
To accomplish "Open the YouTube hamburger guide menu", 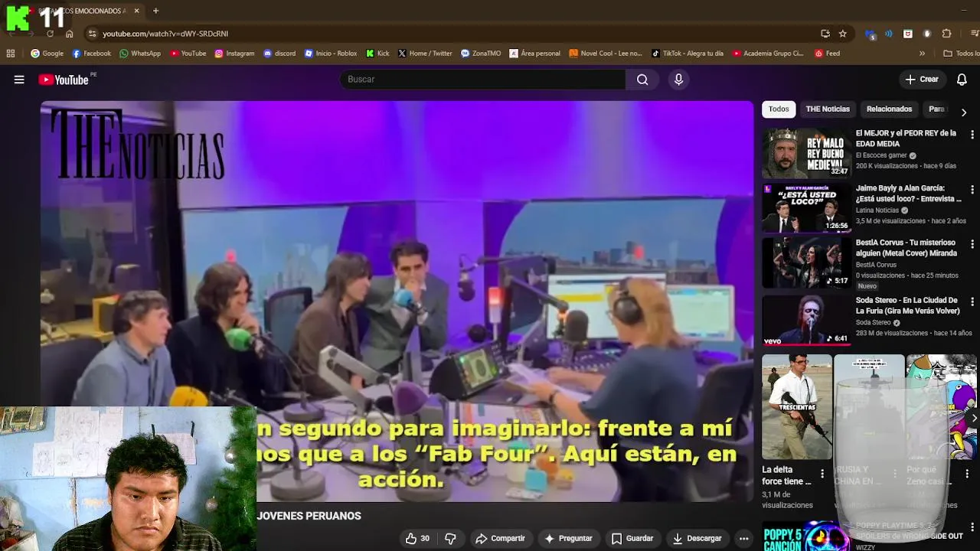I will click(x=19, y=80).
